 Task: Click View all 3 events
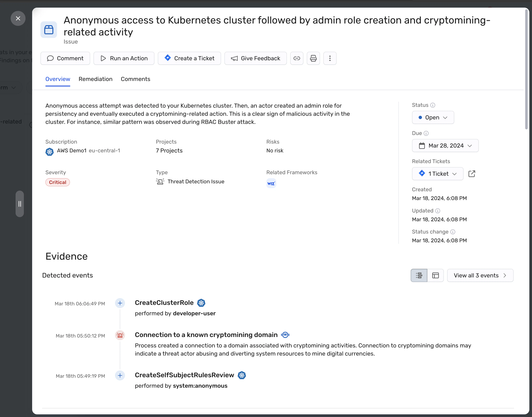[480, 276]
